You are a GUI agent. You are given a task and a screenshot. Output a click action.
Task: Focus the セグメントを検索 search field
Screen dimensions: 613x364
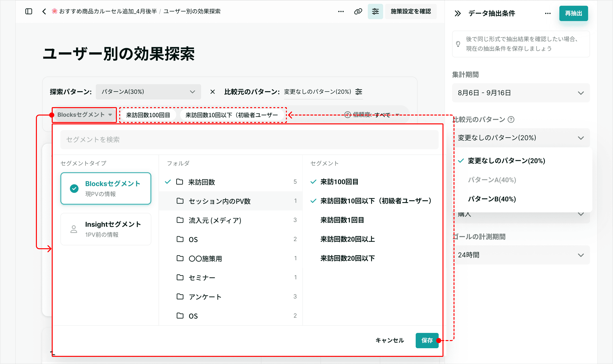[249, 140]
